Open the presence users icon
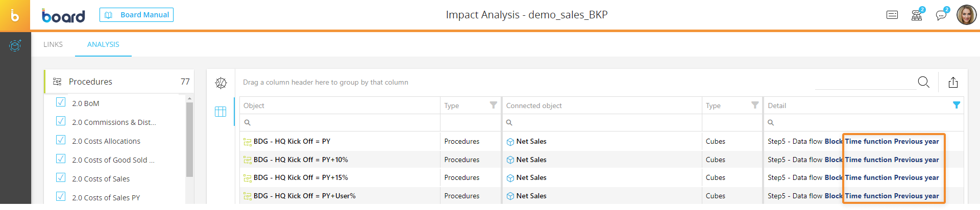 pos(917,15)
